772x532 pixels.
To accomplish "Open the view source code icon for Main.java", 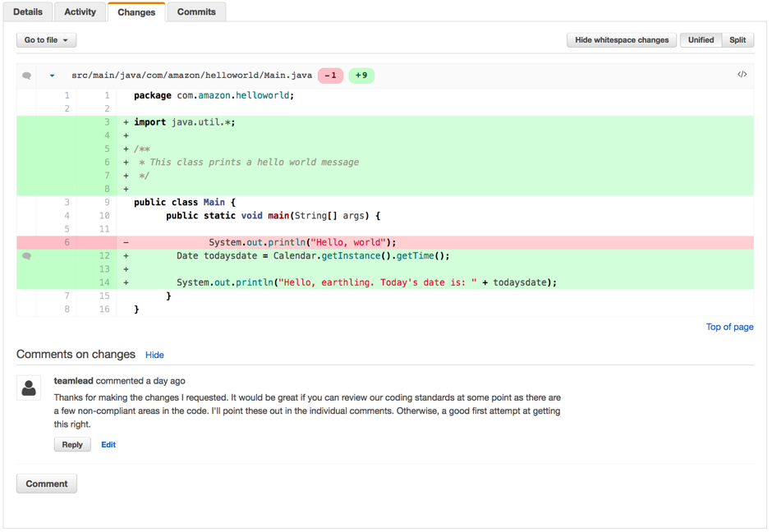I will 742,75.
